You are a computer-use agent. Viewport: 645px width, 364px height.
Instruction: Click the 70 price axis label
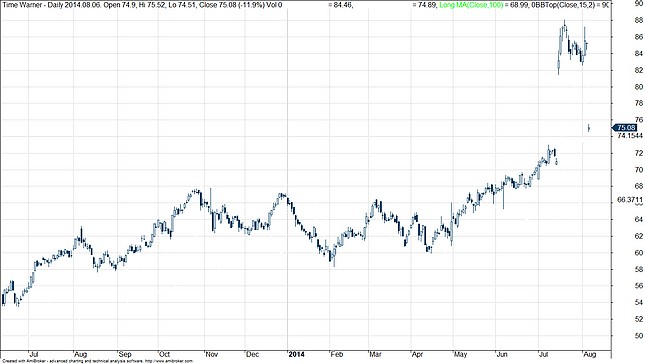pos(638,169)
